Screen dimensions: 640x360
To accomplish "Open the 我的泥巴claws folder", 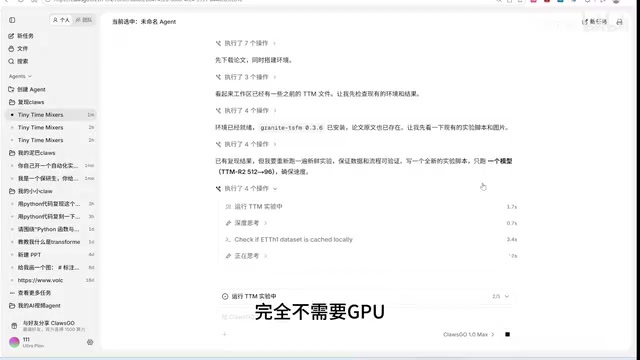I will pos(32,153).
